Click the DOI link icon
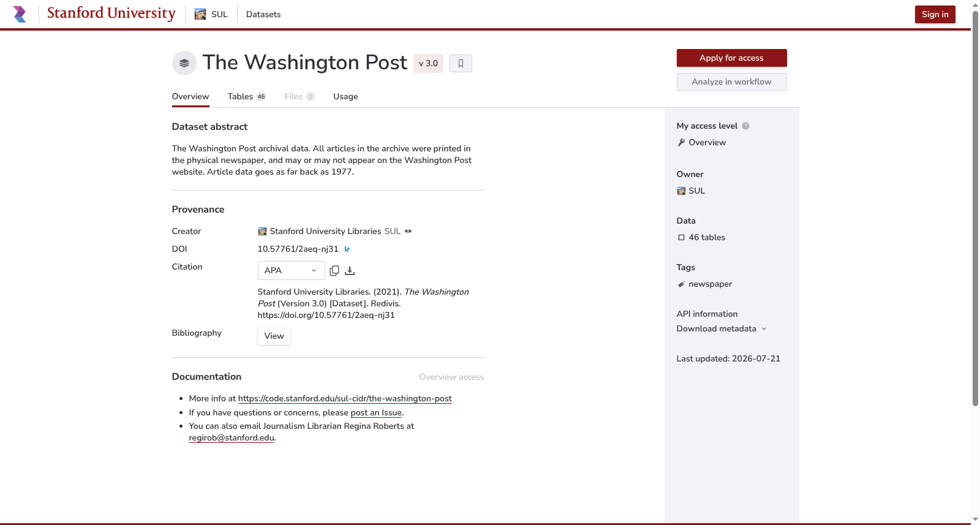 click(x=347, y=249)
